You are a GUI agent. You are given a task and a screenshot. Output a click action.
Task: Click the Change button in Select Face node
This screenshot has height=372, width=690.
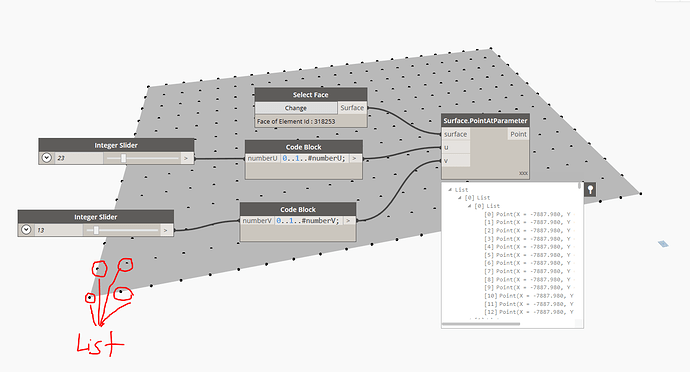coord(296,108)
